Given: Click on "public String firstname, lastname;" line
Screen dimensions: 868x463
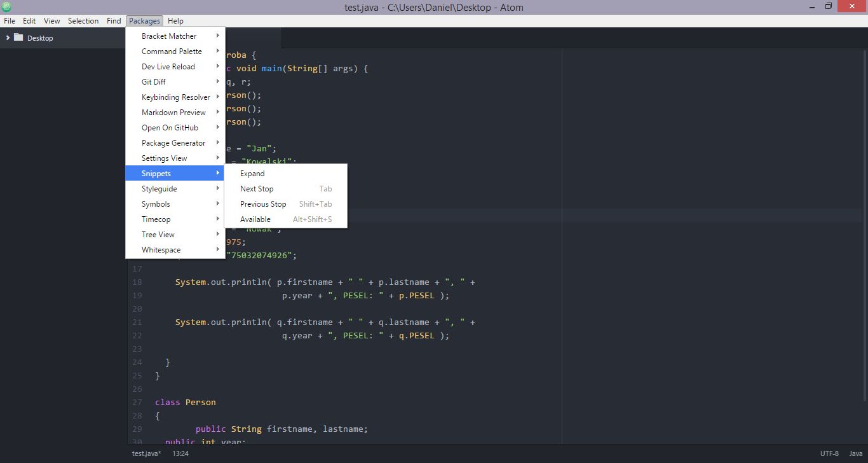Looking at the screenshot, I should (281, 429).
